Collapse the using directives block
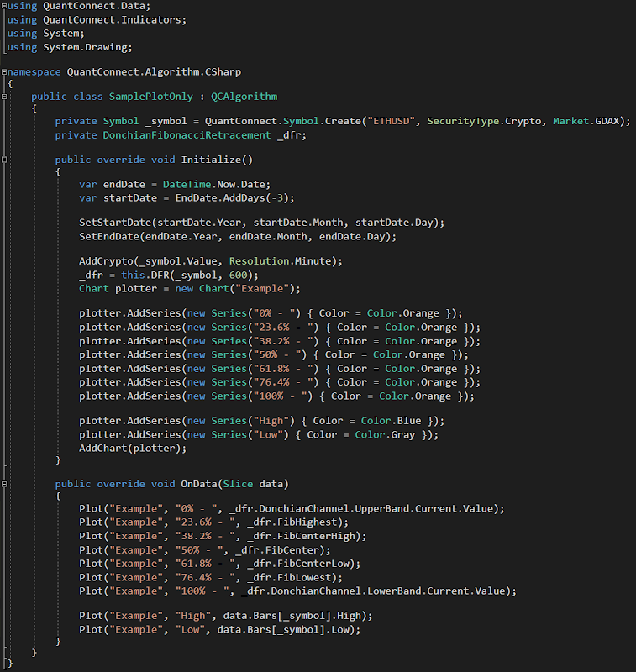Viewport: 636px width, 672px height. coord(4,6)
